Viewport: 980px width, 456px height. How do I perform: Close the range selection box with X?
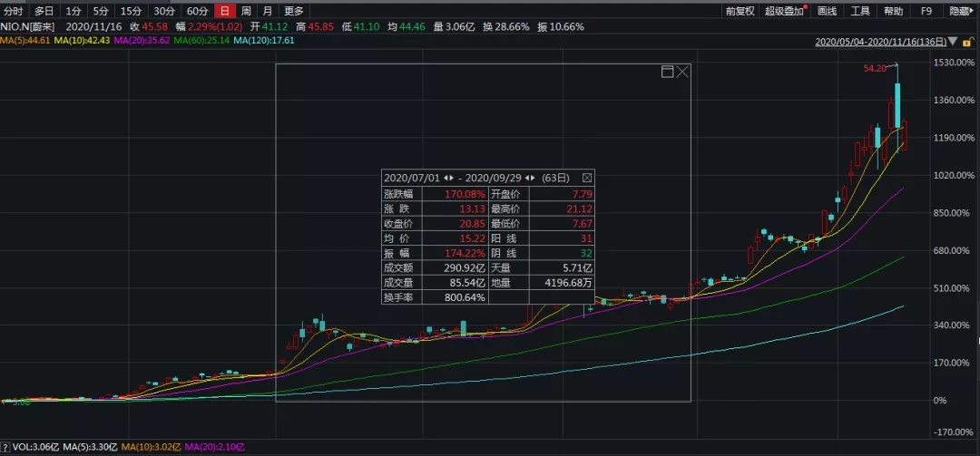(x=682, y=72)
